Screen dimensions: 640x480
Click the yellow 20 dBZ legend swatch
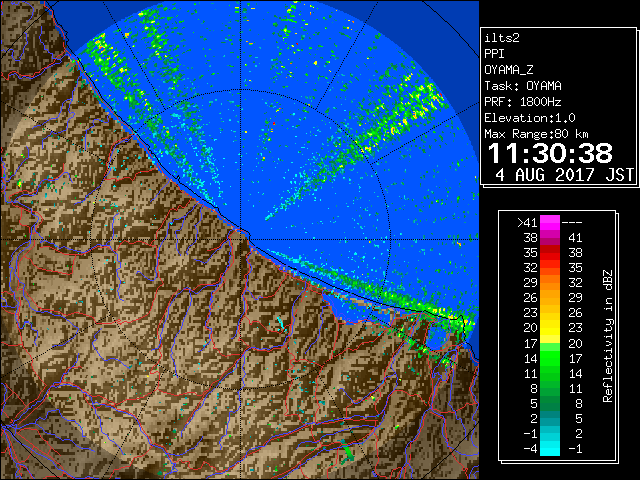(550, 328)
